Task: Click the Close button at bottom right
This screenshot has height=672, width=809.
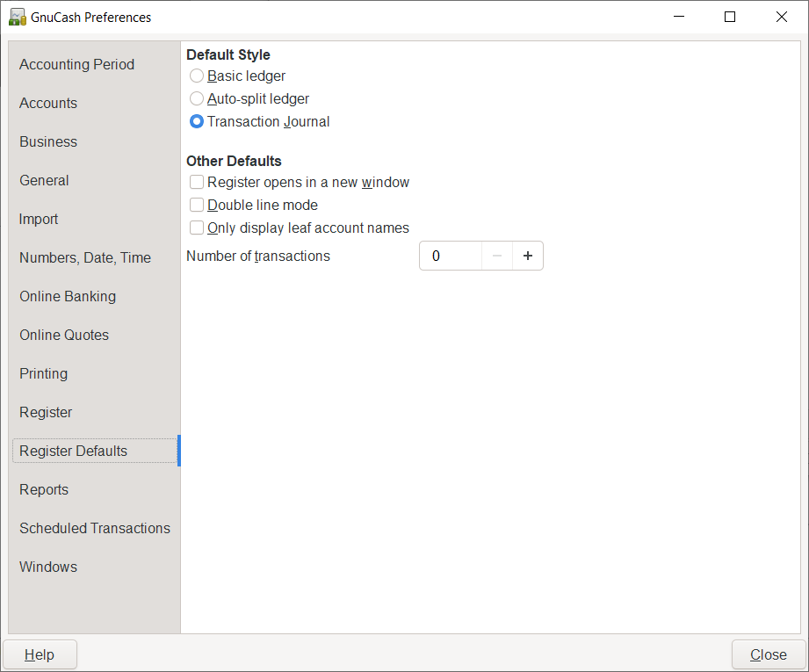Action: [769, 654]
